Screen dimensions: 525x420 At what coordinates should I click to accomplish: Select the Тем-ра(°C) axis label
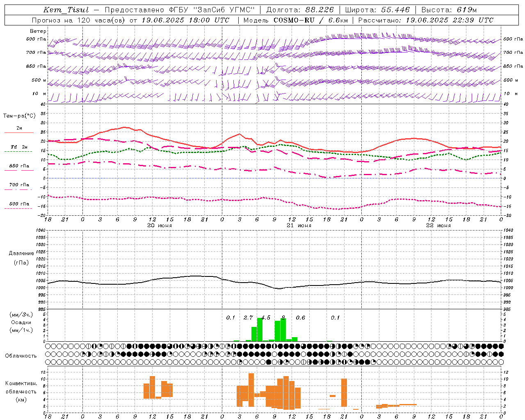pos(19,116)
